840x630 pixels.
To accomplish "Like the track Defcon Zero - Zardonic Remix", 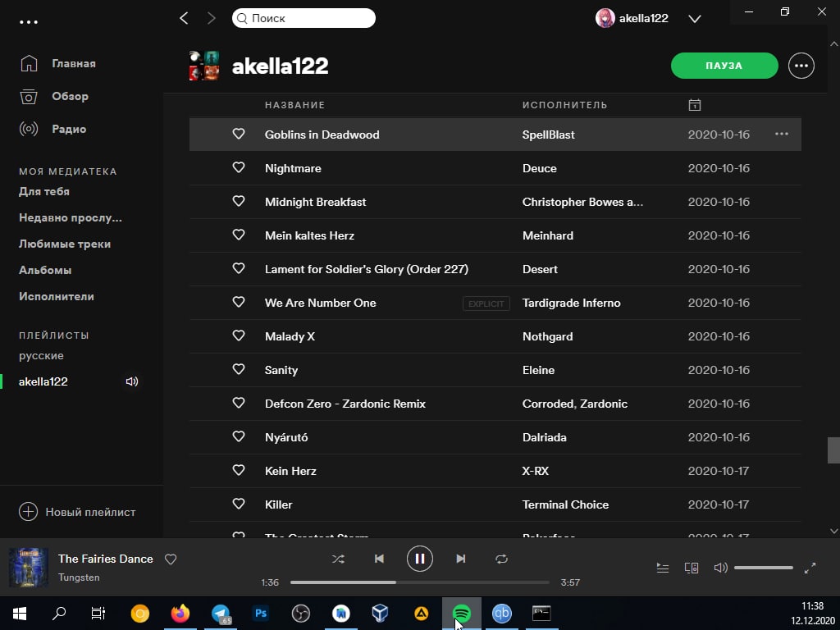I will pyautogui.click(x=239, y=403).
